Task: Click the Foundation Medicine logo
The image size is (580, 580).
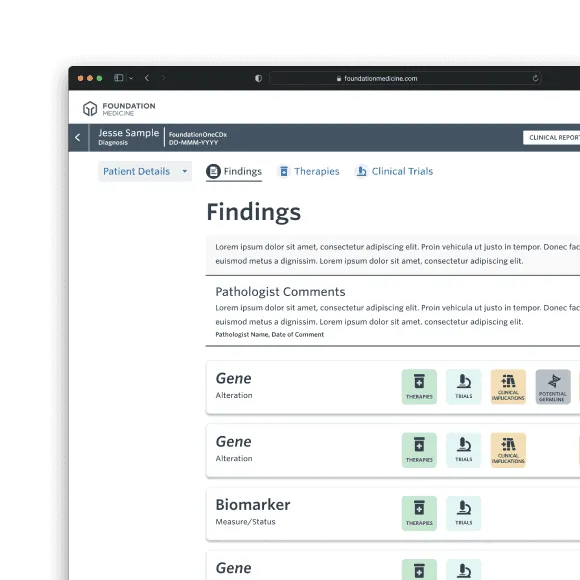Action: [119, 109]
